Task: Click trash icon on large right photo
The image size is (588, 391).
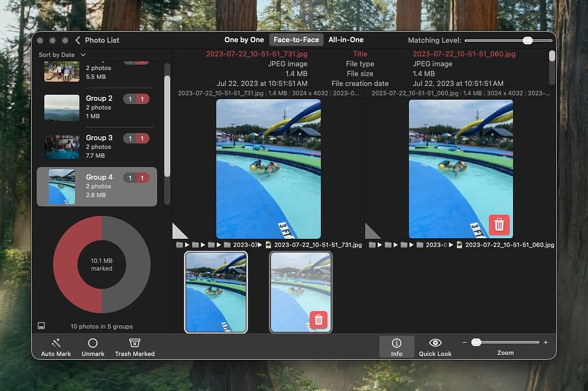Action: (499, 225)
